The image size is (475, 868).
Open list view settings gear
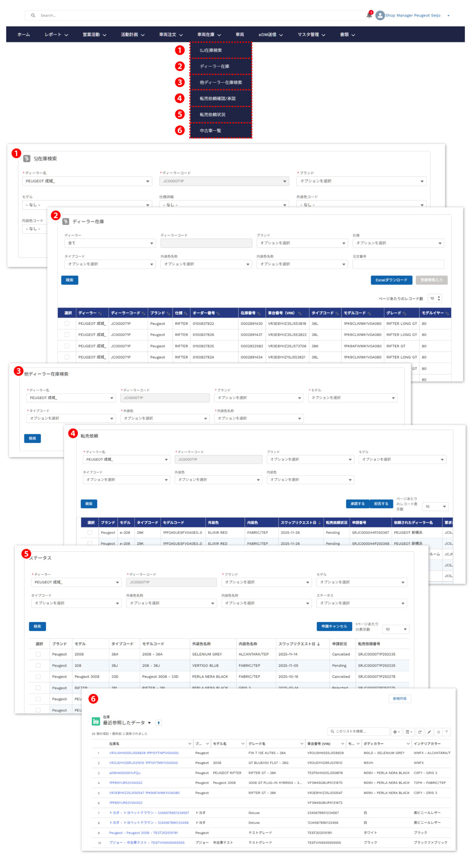coord(396,732)
